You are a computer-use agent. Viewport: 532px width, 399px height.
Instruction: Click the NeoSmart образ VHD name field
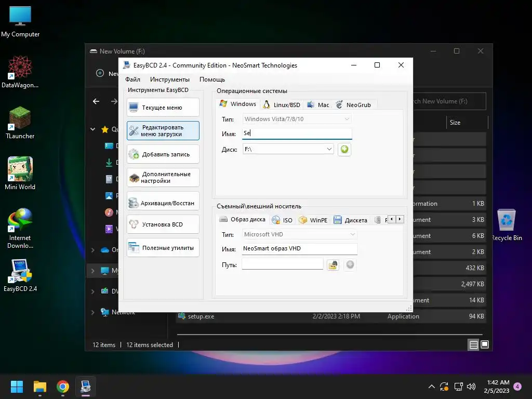click(x=300, y=249)
